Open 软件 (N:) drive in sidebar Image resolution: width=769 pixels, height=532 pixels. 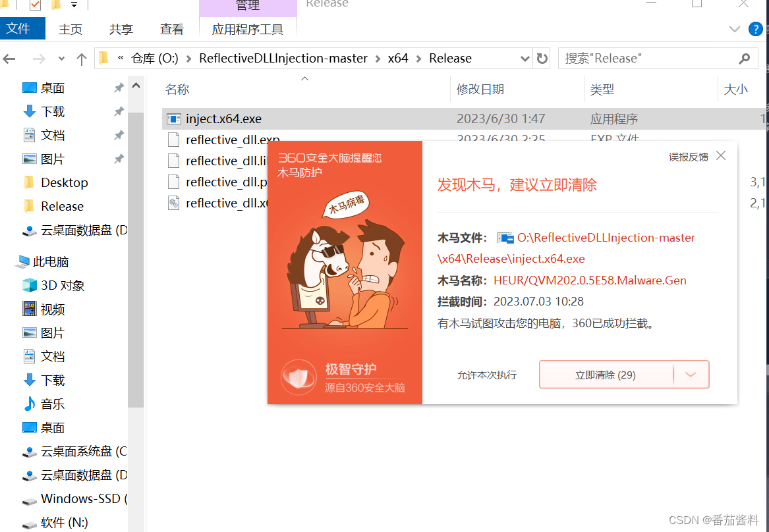64,523
